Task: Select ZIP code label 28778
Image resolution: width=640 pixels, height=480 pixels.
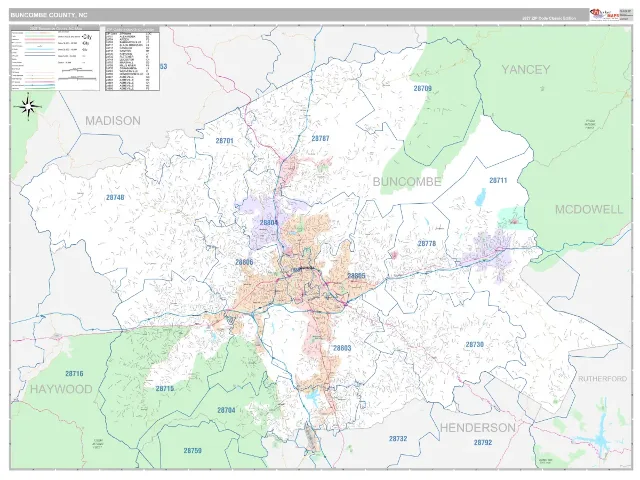Action: [x=427, y=244]
